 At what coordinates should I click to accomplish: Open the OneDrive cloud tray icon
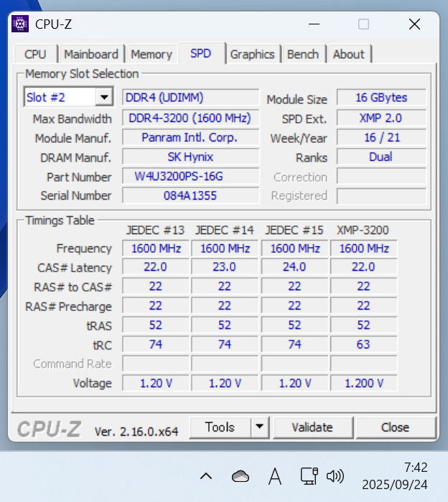tap(241, 476)
